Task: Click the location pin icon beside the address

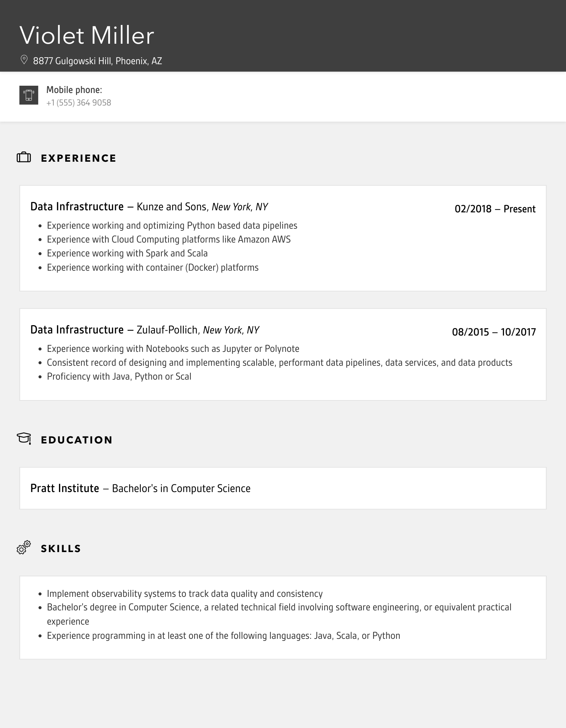Action: pos(24,60)
